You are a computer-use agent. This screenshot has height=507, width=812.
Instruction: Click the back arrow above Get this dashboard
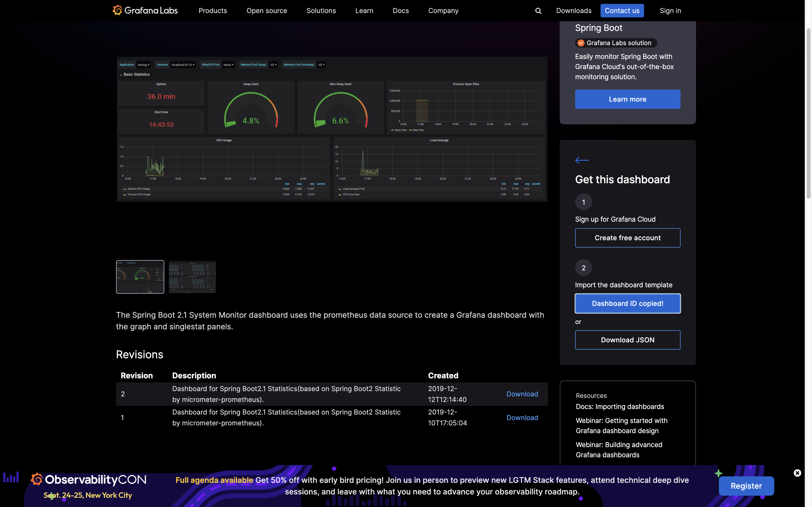click(x=581, y=160)
